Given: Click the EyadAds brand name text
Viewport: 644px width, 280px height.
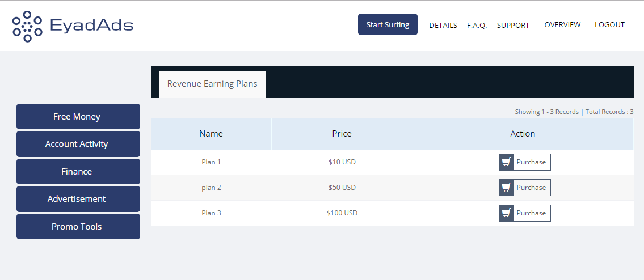Looking at the screenshot, I should click(91, 26).
